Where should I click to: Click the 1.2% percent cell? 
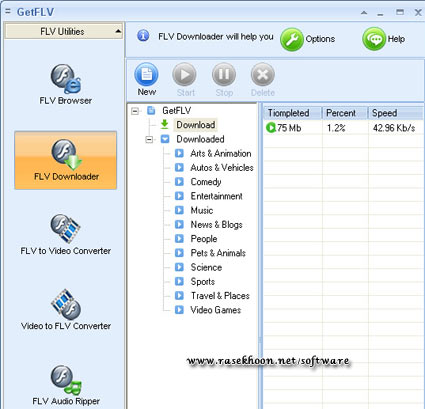tap(336, 128)
